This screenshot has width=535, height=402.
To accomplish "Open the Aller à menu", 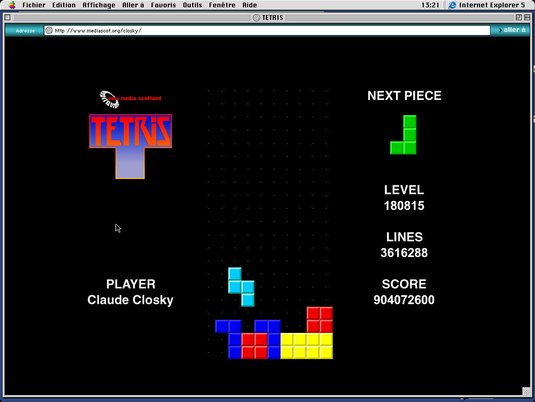I will [x=133, y=5].
